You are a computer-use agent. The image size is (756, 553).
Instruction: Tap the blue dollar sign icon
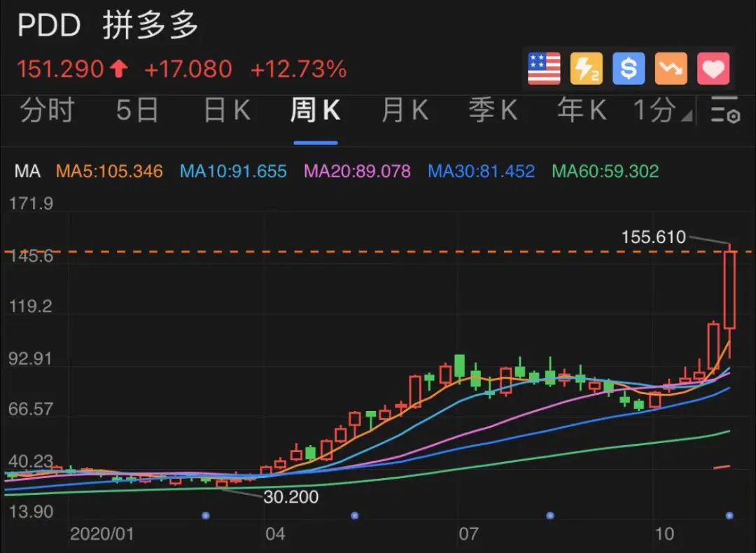click(629, 69)
